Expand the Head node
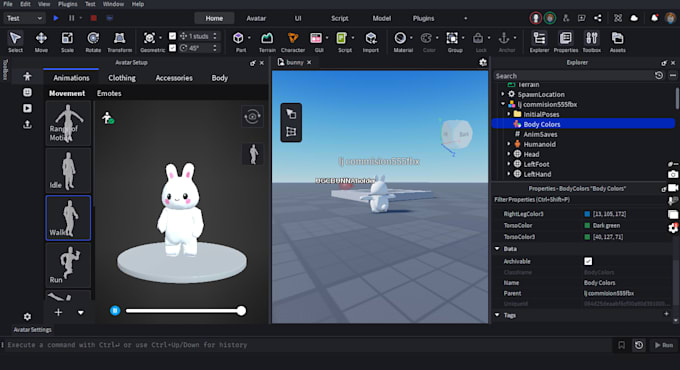 point(509,154)
